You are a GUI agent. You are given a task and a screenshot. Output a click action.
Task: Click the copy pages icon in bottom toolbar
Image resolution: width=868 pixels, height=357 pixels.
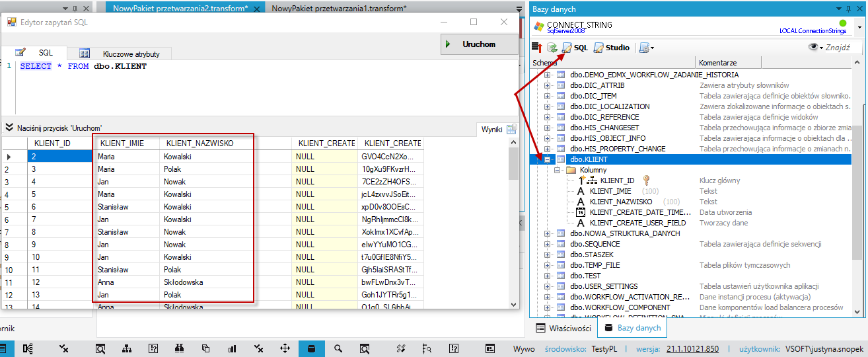206,348
